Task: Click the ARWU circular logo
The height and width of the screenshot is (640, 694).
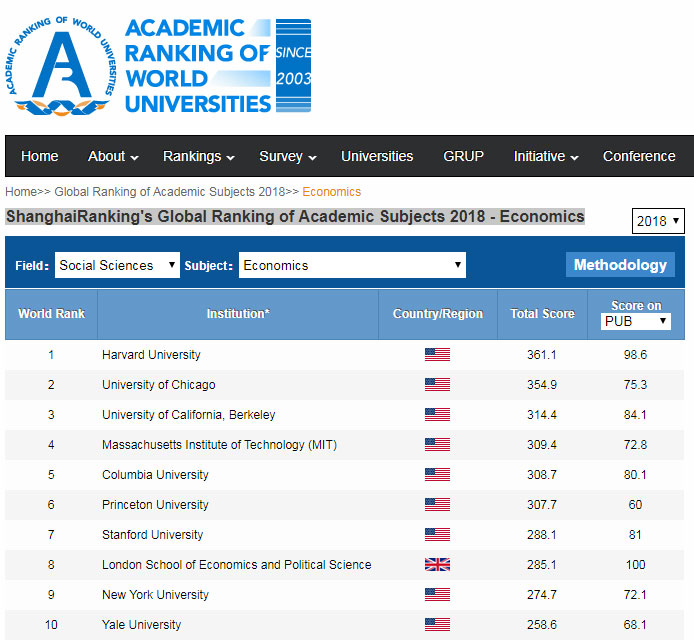Action: [62, 66]
